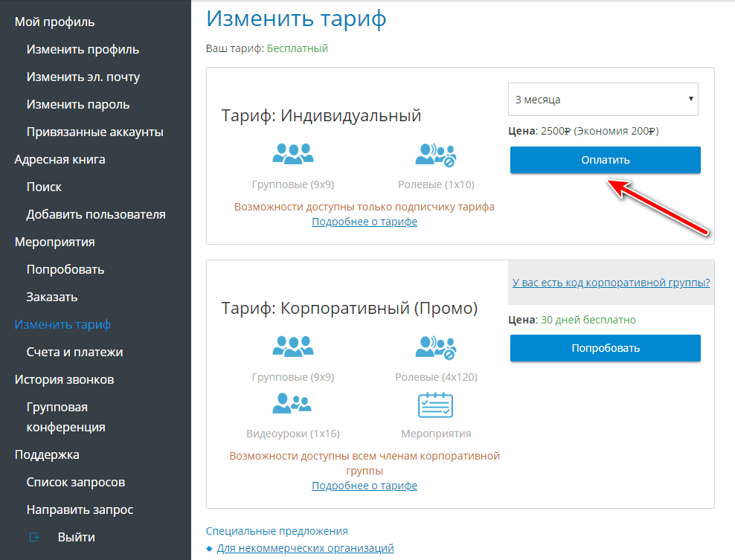The height and width of the screenshot is (560, 735).
Task: Click the video lessons icon
Action: click(292, 403)
